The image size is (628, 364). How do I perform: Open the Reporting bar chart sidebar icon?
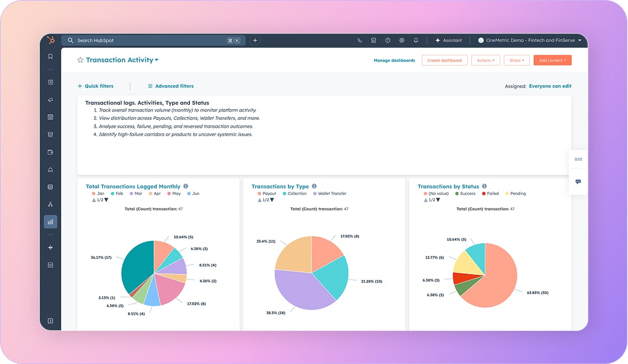point(50,222)
